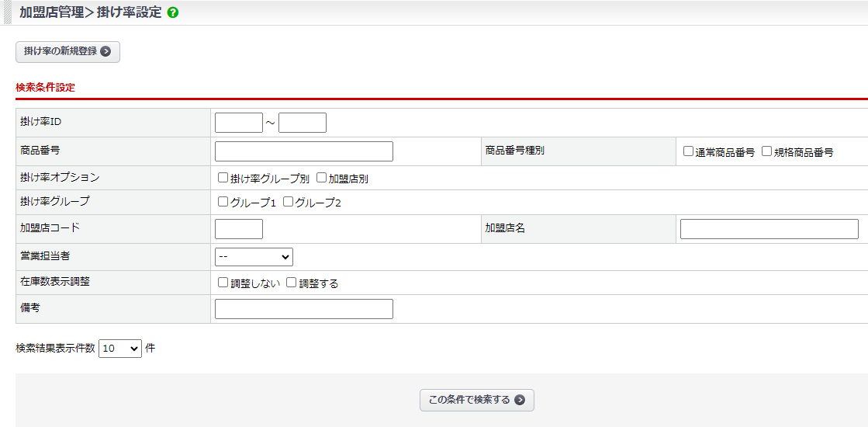This screenshot has height=427, width=868.
Task: Click the この条件で検索する search button
Action: 476,400
